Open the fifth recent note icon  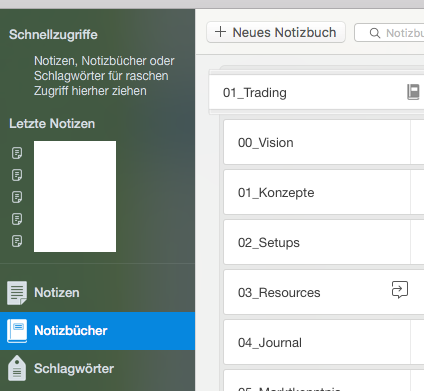(17, 241)
